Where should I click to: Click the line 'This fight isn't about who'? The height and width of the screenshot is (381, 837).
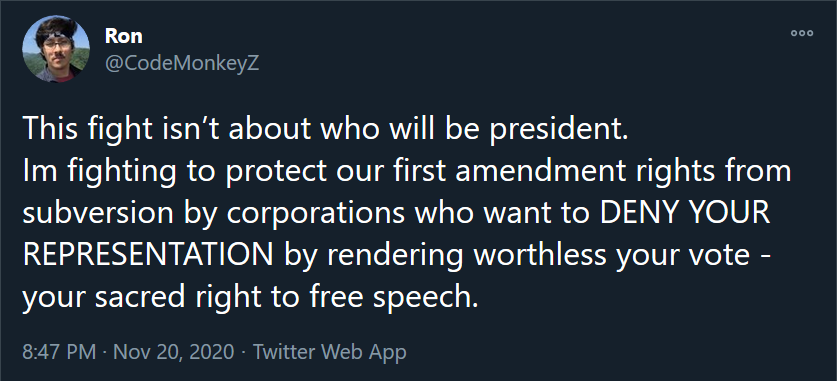(172, 130)
